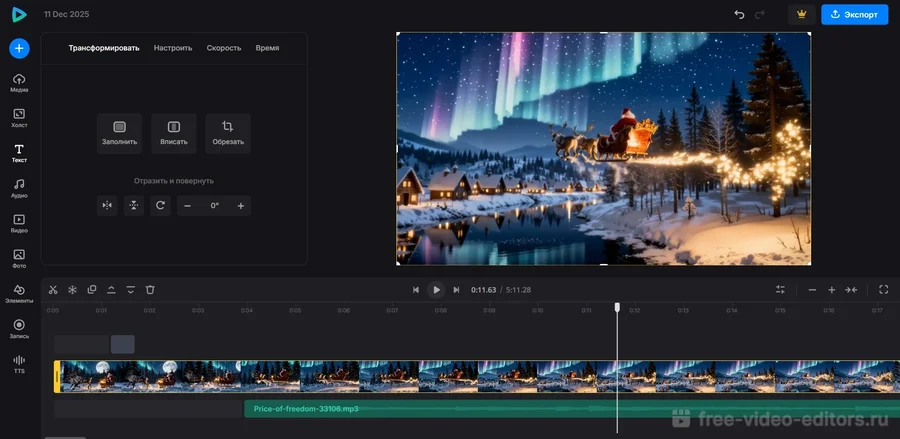
Task: Zoom out the timeline
Action: click(812, 290)
